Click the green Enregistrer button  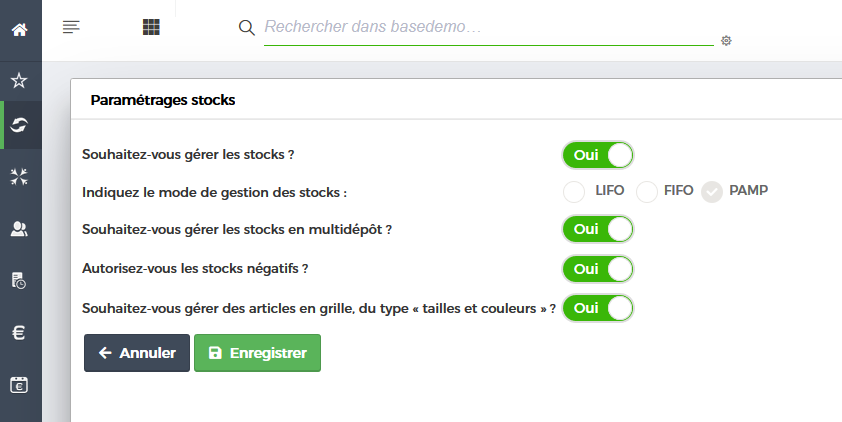tap(257, 353)
